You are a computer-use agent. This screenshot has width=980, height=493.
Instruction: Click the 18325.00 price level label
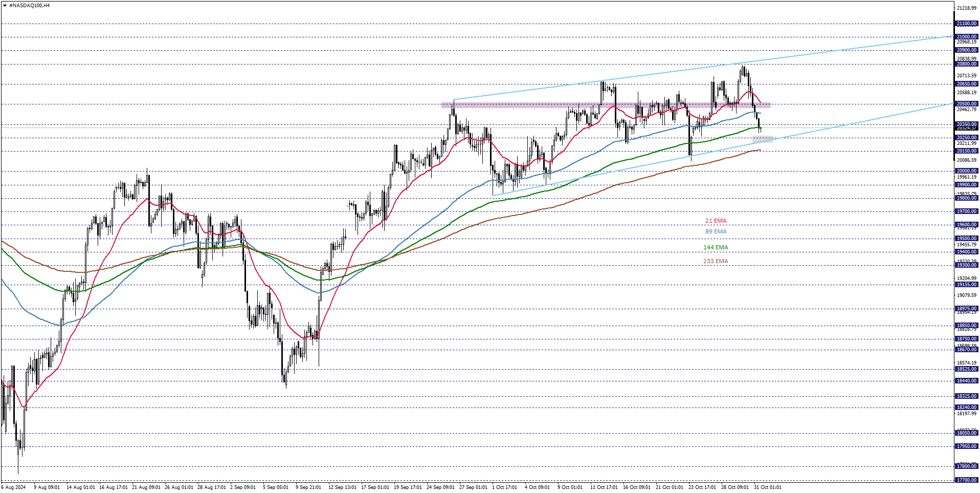point(967,396)
